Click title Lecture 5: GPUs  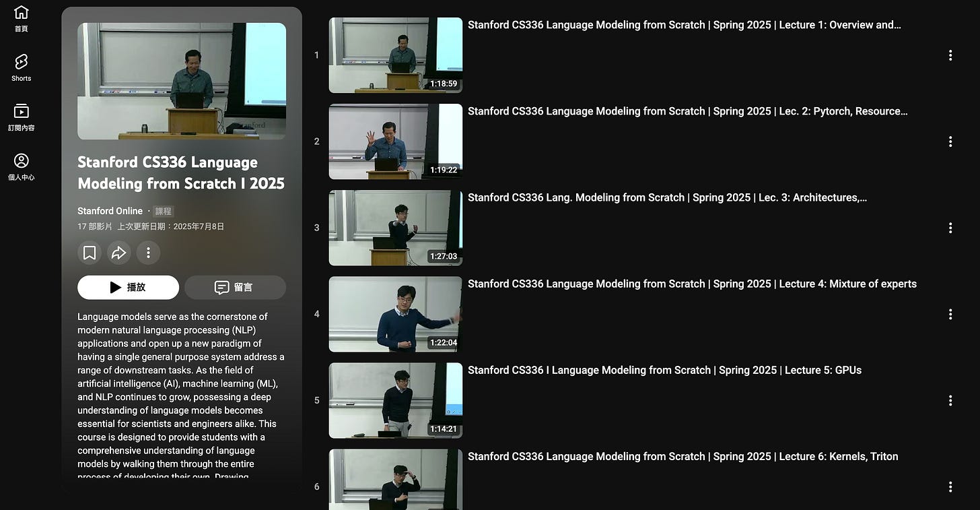pyautogui.click(x=664, y=370)
